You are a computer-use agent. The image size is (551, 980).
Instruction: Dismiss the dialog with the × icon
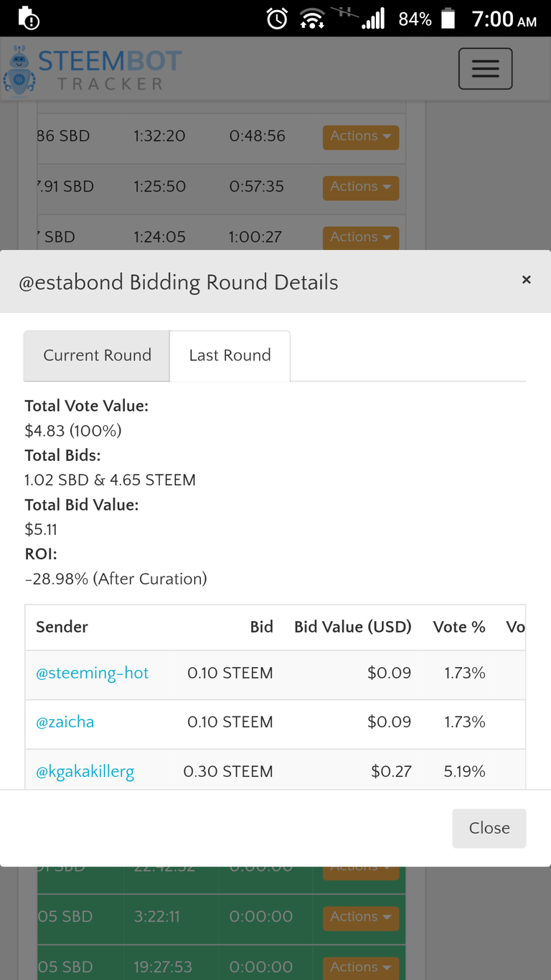[526, 280]
